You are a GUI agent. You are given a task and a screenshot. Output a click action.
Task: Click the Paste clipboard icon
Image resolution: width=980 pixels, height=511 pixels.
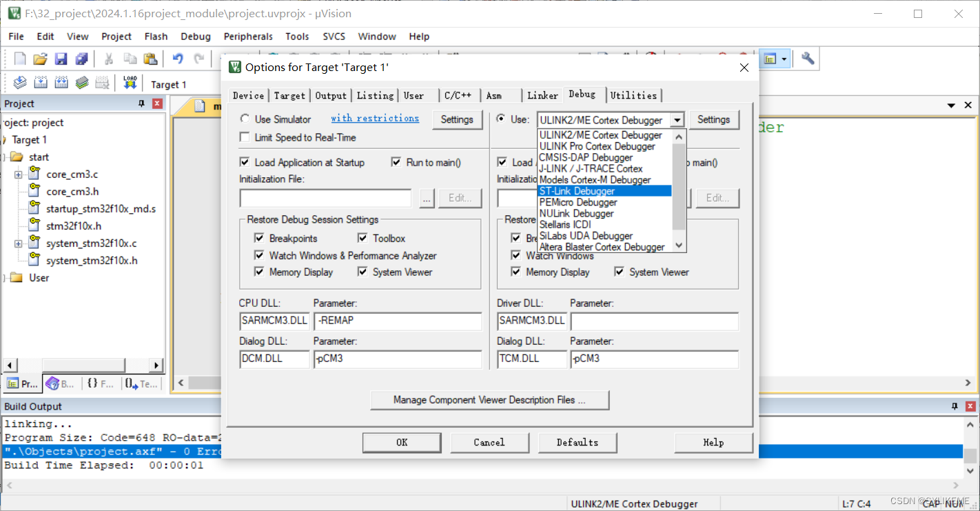click(x=150, y=59)
